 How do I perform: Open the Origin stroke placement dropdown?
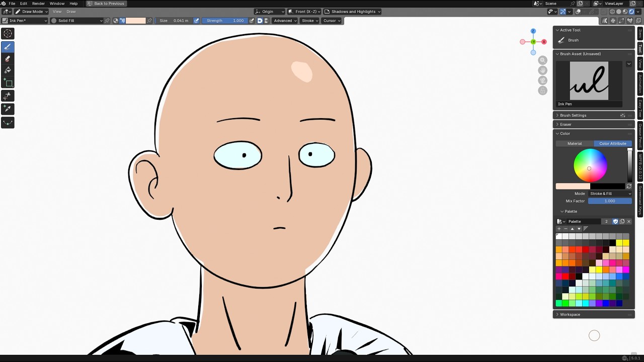tap(269, 12)
